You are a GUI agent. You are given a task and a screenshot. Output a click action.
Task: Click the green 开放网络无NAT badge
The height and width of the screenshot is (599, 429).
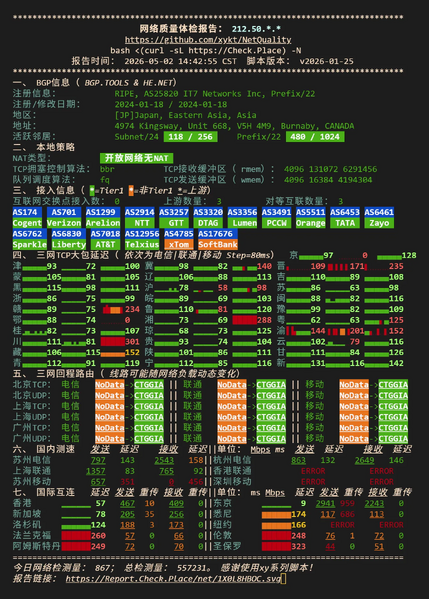tap(136, 158)
